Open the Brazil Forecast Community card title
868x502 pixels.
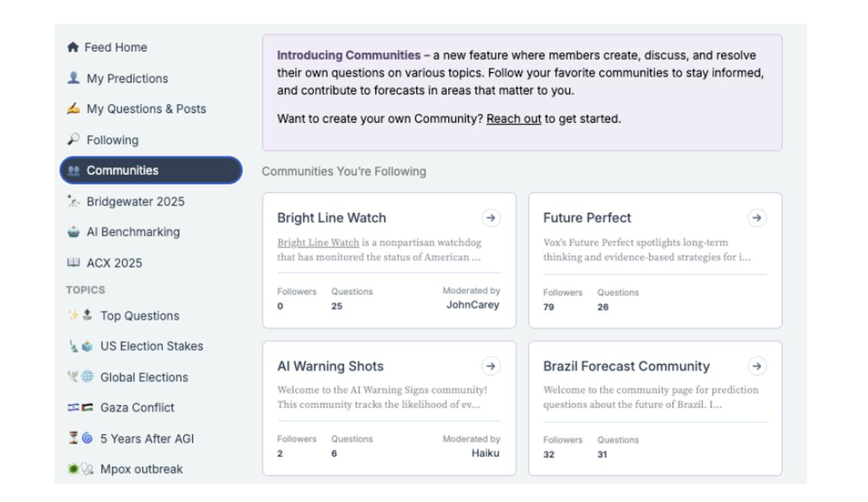[626, 366]
